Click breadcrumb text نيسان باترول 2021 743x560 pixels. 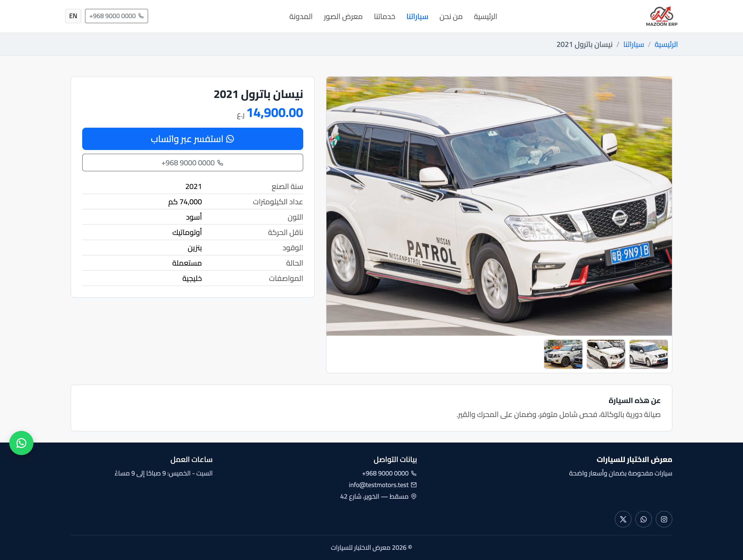coord(584,44)
